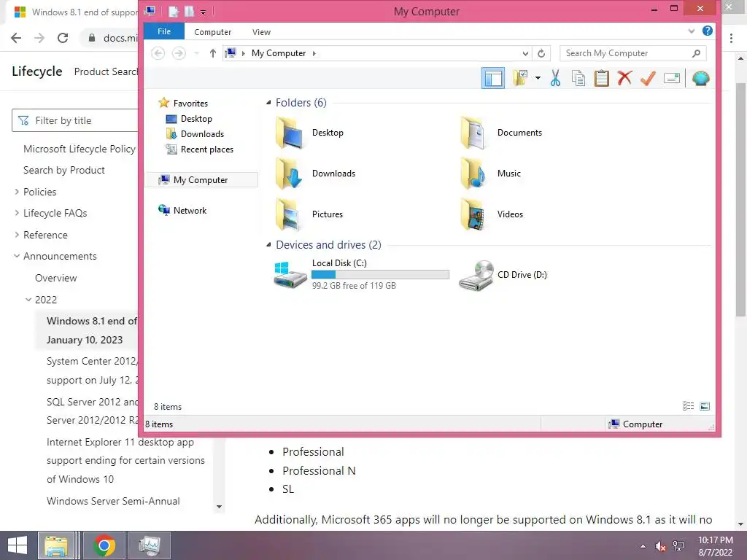Go back in Explorer navigation
This screenshot has width=747, height=560.
tap(158, 52)
